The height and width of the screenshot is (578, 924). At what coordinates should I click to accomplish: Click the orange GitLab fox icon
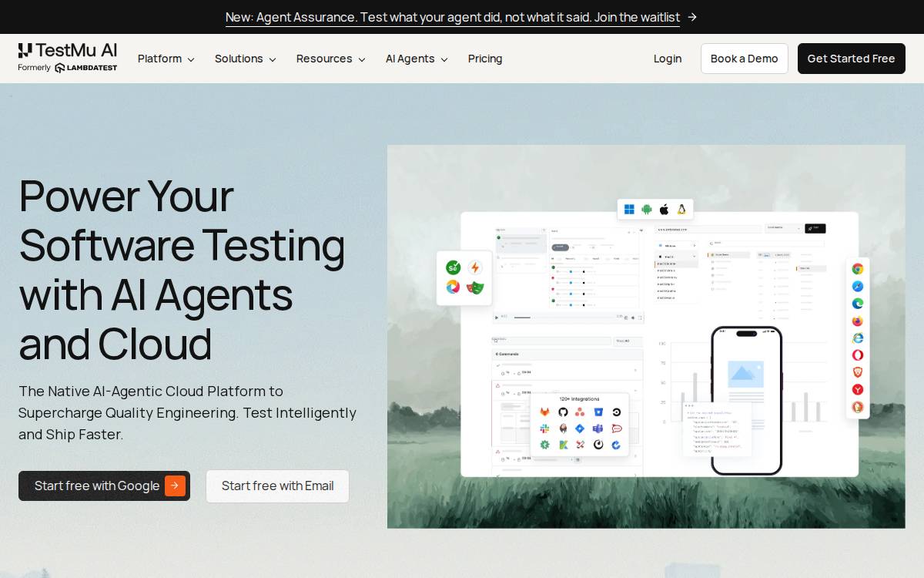(x=544, y=412)
